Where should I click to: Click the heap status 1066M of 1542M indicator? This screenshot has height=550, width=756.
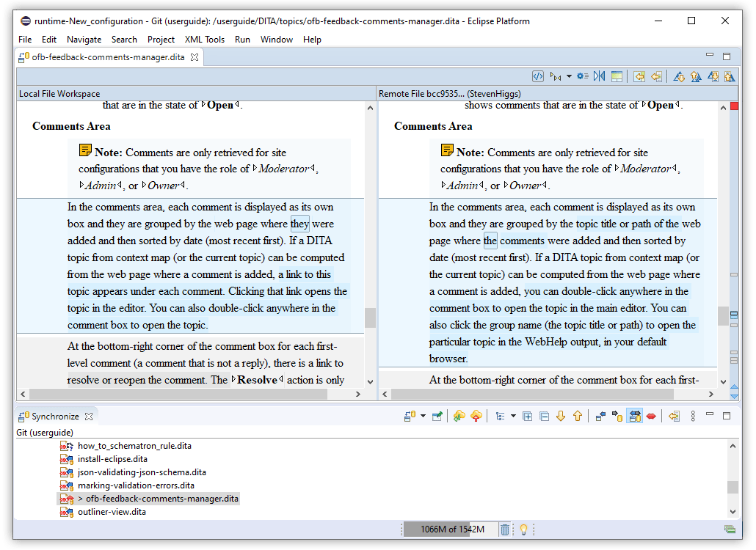451,529
